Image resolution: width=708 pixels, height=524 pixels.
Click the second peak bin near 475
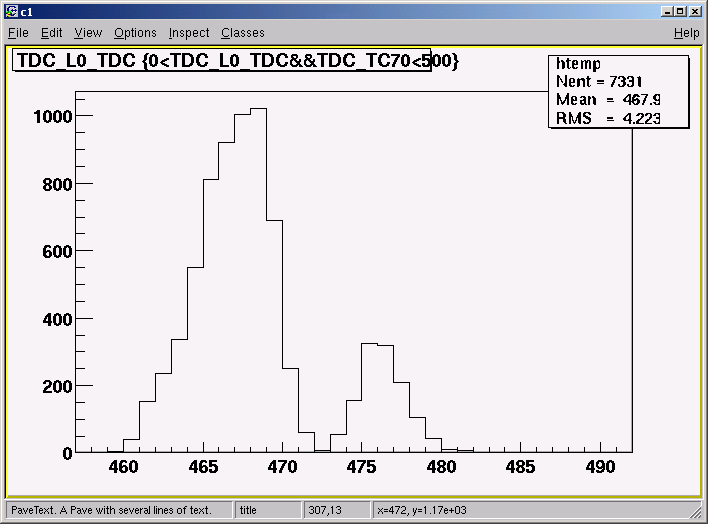369,398
